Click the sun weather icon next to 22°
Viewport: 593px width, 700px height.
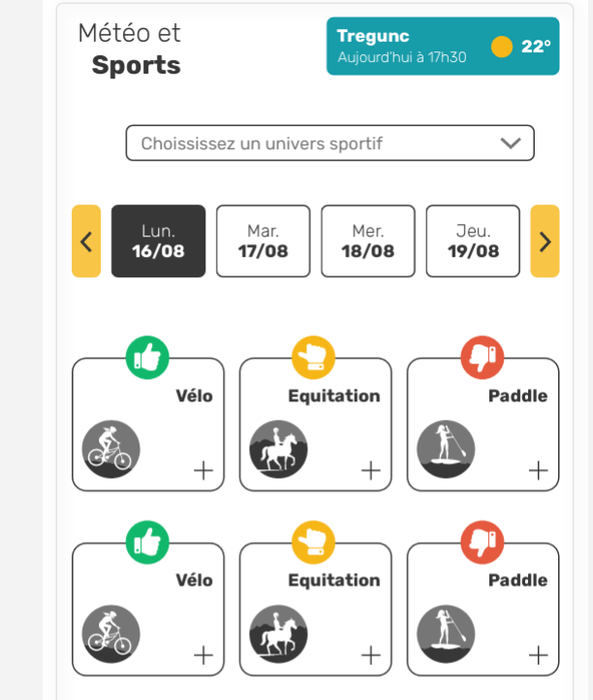pos(502,47)
